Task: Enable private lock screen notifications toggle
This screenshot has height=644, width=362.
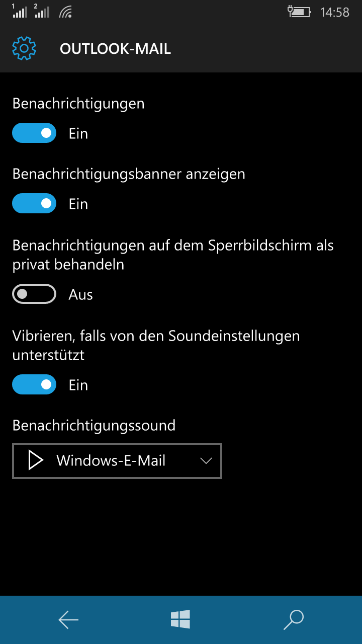Action: [34, 294]
